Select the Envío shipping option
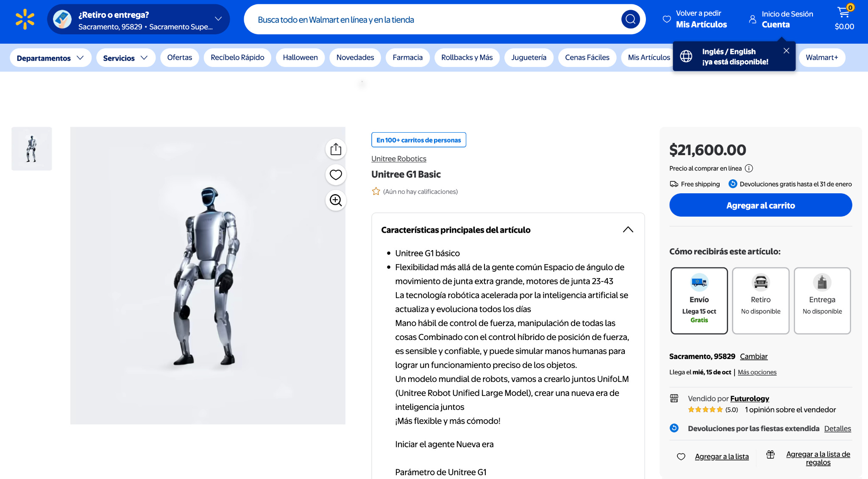This screenshot has height=479, width=868. pos(699,301)
